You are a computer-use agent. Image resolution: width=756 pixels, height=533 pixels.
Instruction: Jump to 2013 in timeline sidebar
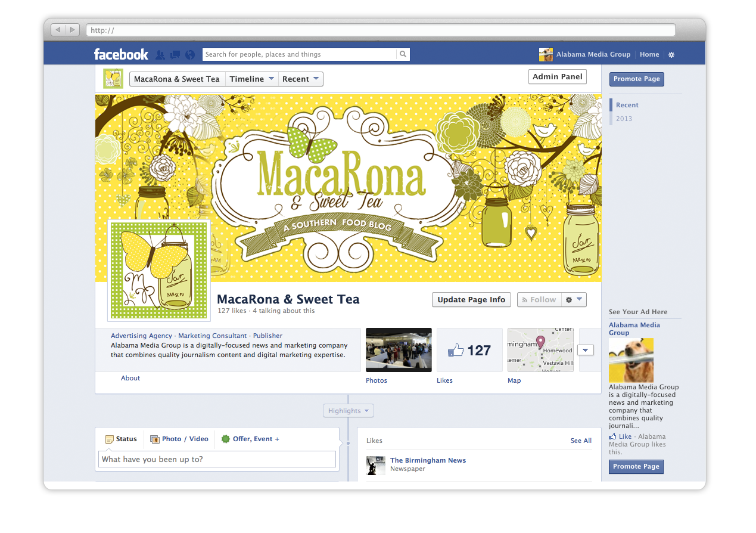(624, 119)
